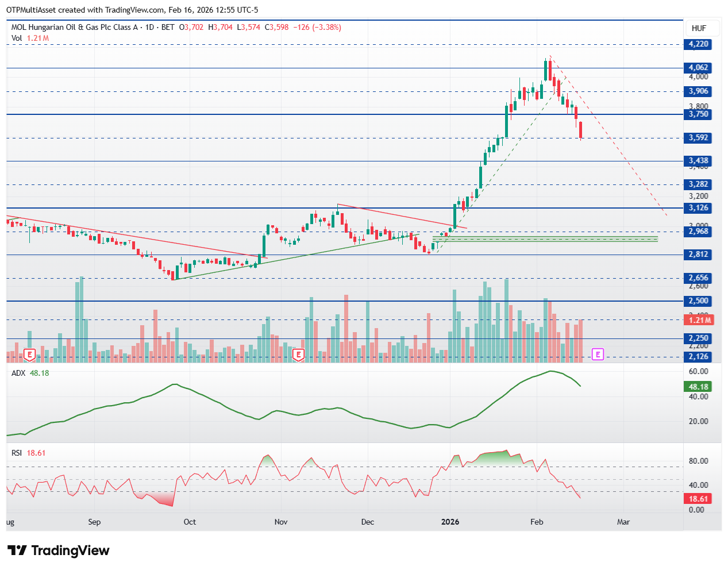
Task: Click the red November earnings E marker
Action: [x=298, y=355]
